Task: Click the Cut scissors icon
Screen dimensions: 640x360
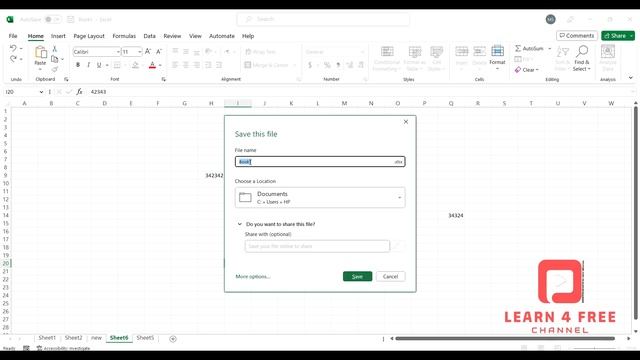Action: point(55,49)
